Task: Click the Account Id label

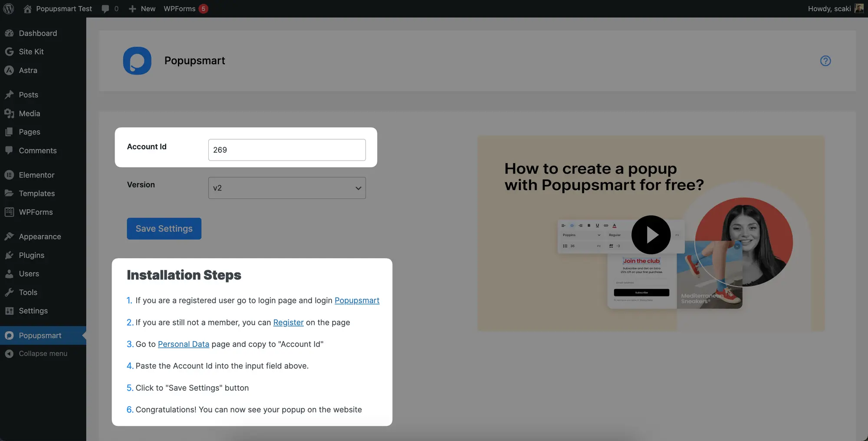Action: [147, 147]
